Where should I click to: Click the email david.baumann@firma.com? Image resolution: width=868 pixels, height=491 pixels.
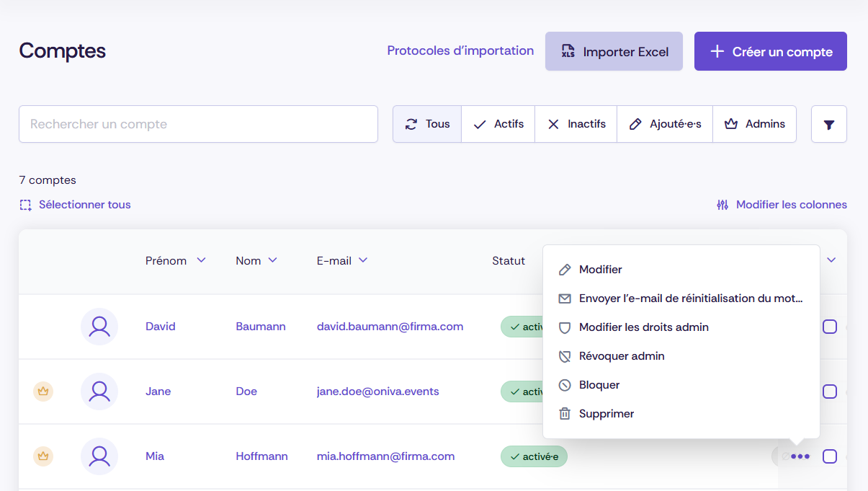(x=390, y=327)
